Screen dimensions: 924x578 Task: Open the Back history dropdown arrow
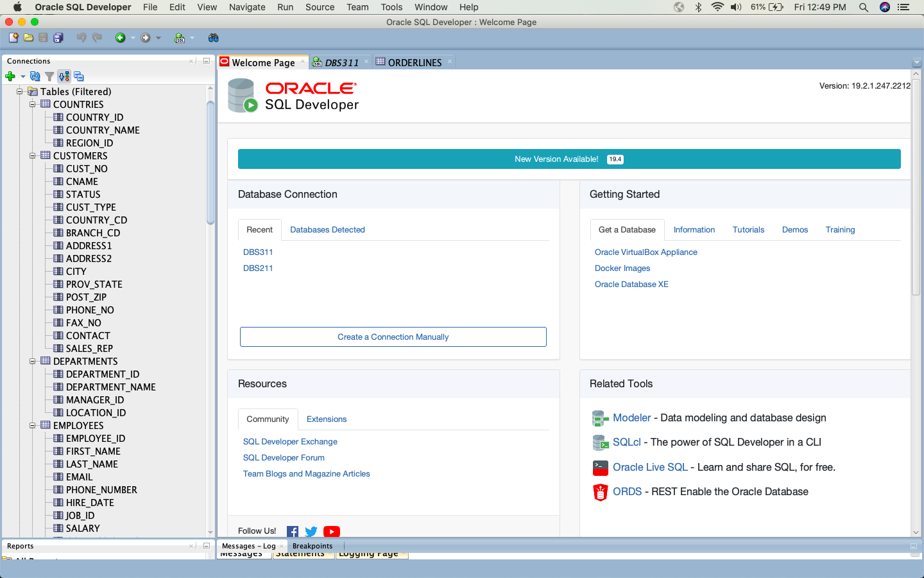pyautogui.click(x=133, y=38)
